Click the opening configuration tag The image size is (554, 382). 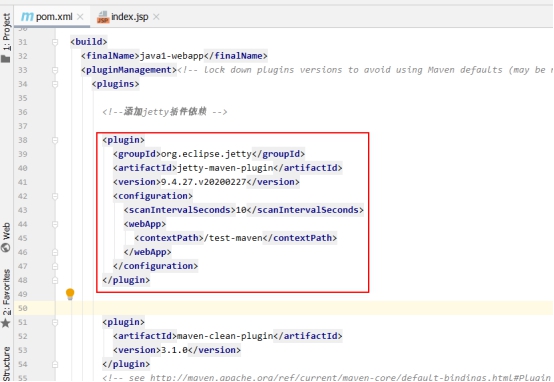153,196
